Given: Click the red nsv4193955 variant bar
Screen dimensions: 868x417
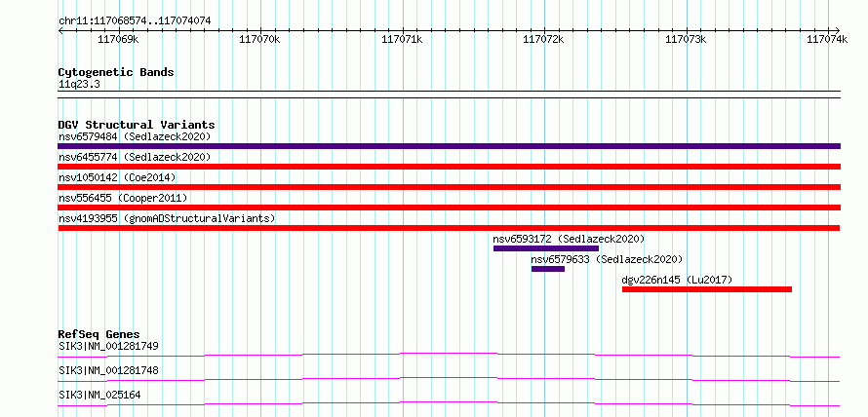Looking at the screenshot, I should tap(449, 228).
